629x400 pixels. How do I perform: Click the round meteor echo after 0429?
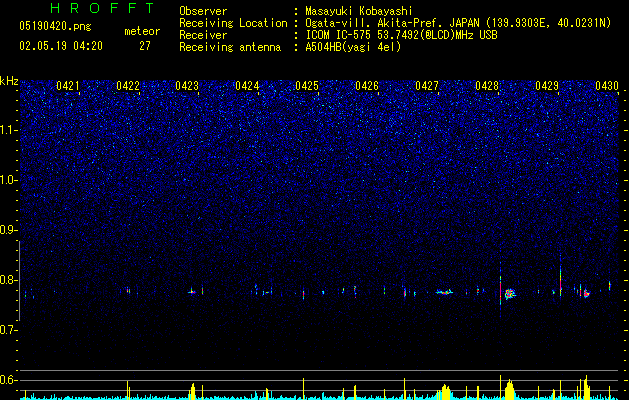click(x=586, y=293)
